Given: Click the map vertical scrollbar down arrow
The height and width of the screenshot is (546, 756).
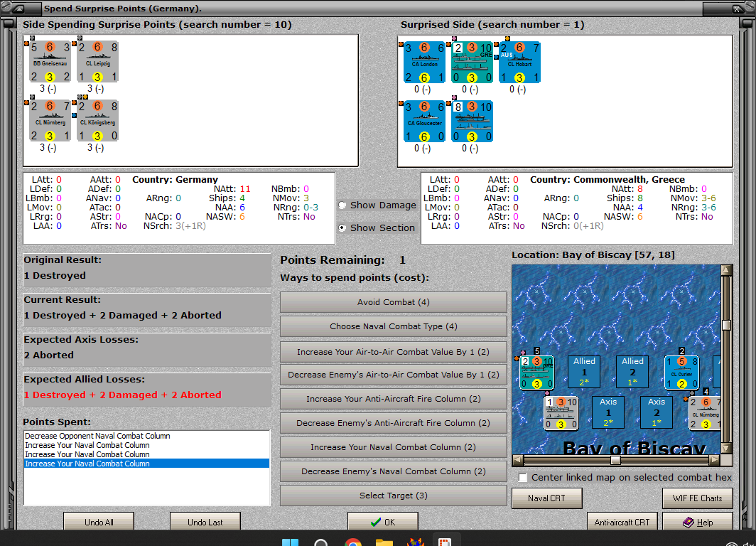Looking at the screenshot, I should click(726, 448).
